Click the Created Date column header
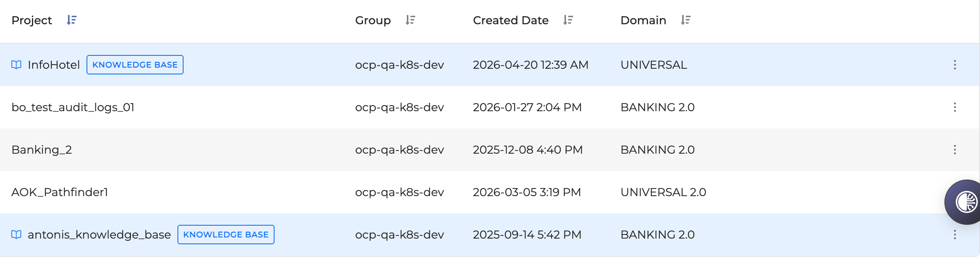Viewport: 980px width, 258px height. tap(511, 20)
